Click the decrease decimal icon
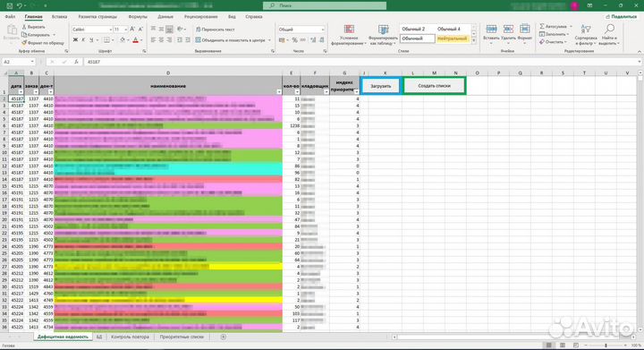 click(321, 40)
